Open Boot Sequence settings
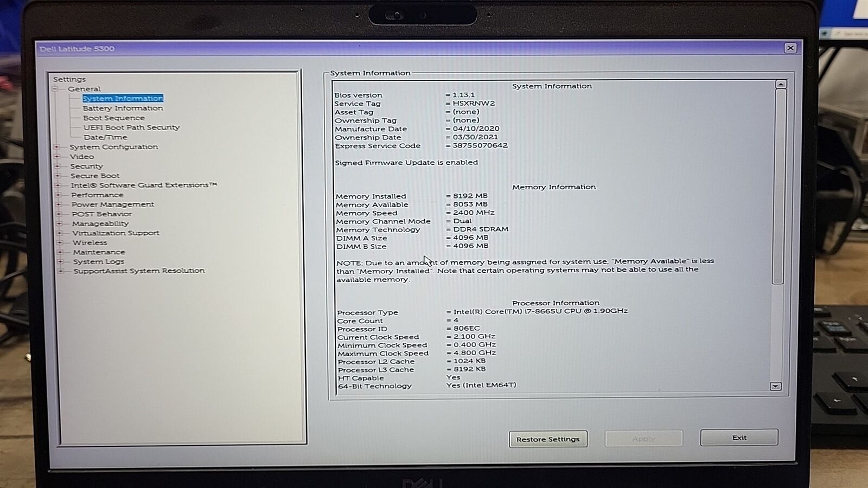This screenshot has width=868, height=488. tap(114, 118)
